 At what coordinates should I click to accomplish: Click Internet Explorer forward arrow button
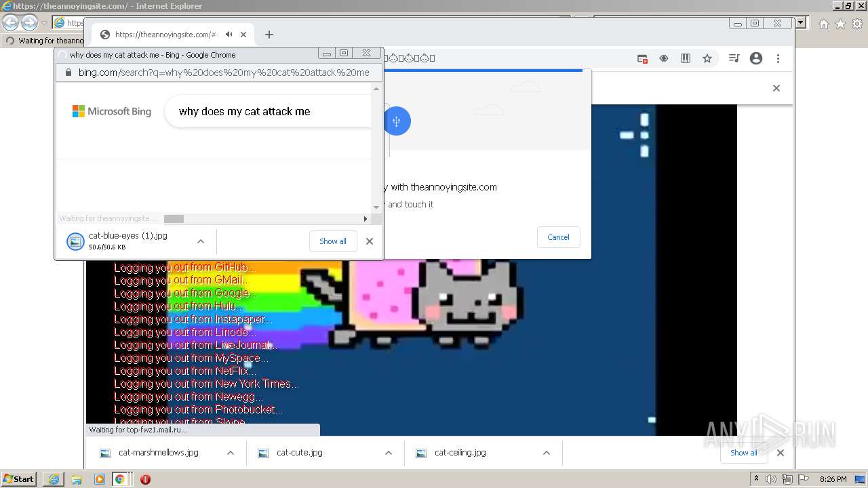point(29,23)
